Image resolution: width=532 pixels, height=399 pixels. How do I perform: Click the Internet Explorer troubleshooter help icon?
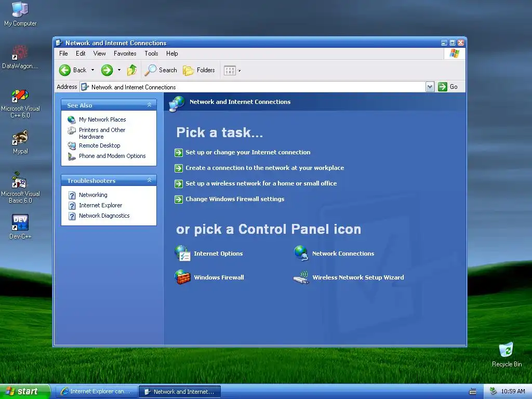pyautogui.click(x=72, y=206)
